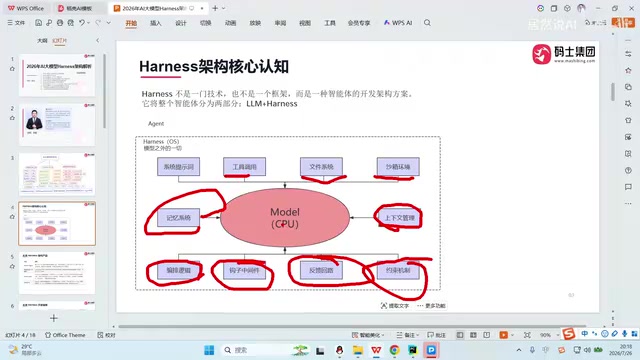Open the 工具 ribbon tab
Viewport: 640px width, 360px height.
[330, 23]
